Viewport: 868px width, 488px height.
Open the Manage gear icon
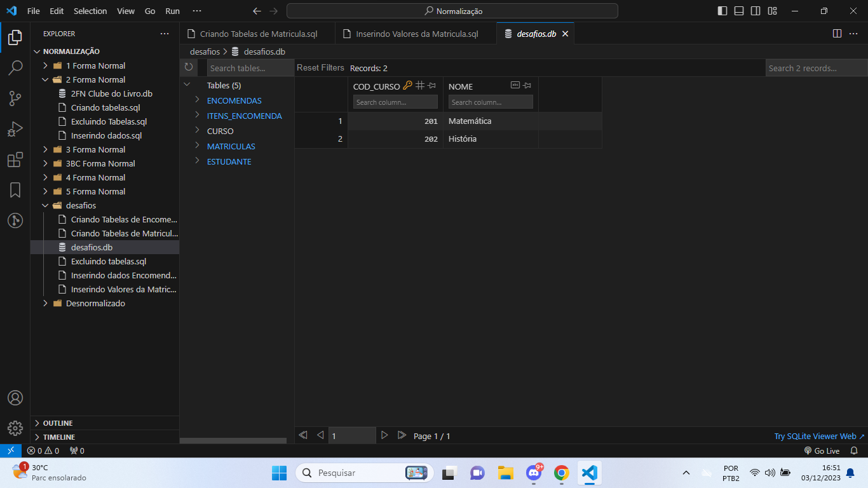(15, 428)
